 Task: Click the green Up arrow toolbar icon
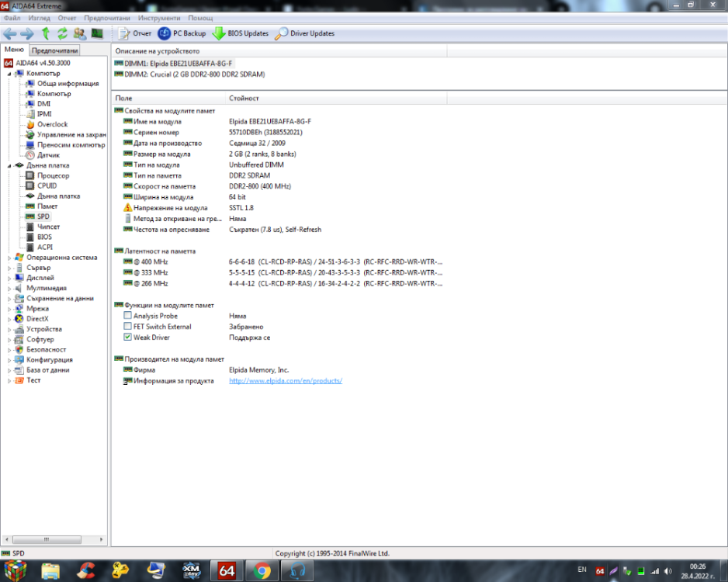tap(46, 33)
